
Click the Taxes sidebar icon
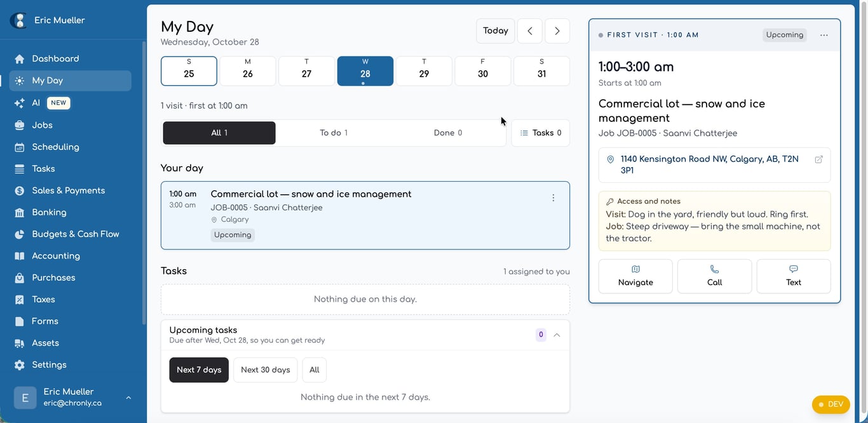click(x=20, y=300)
